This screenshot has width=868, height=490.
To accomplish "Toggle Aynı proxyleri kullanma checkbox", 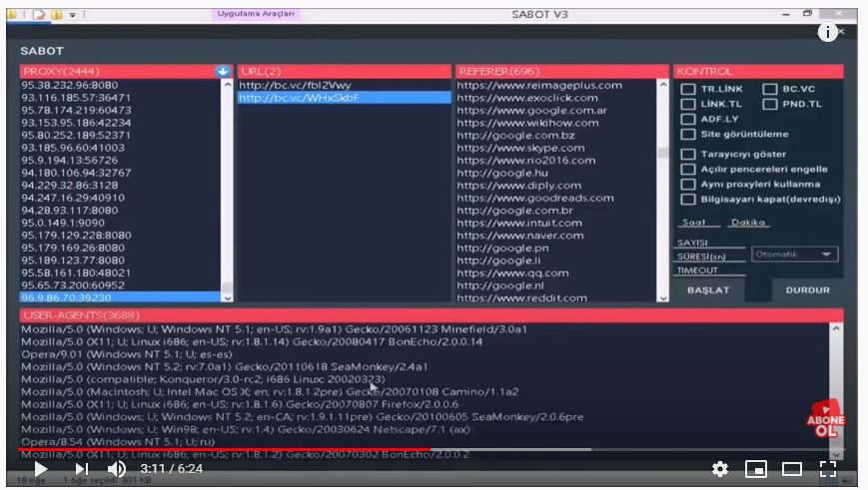I will tap(688, 185).
